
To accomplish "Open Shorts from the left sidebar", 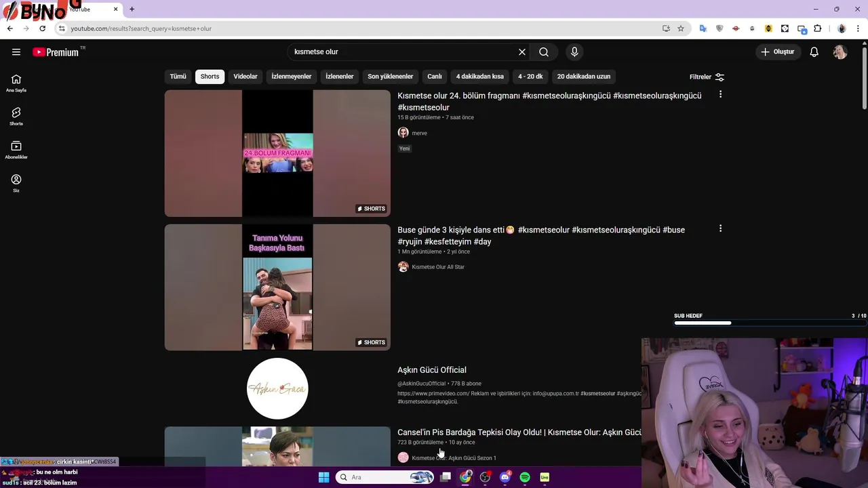I will point(16,116).
